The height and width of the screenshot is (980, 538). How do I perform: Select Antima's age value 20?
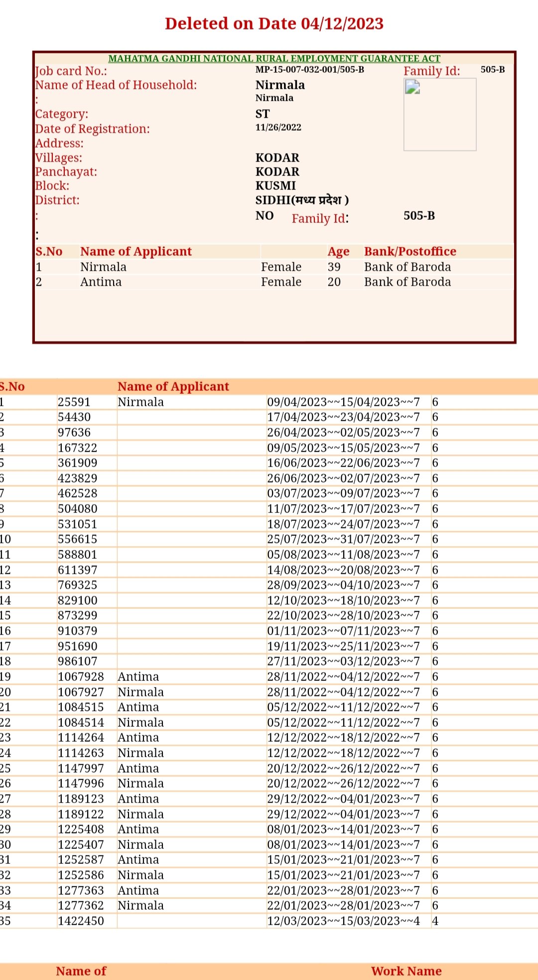click(x=334, y=282)
